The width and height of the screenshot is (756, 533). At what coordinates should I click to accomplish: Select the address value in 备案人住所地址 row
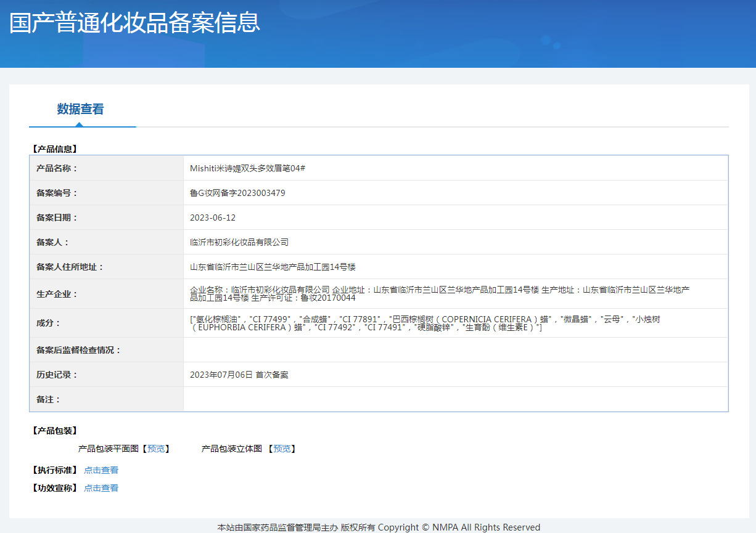click(x=273, y=267)
